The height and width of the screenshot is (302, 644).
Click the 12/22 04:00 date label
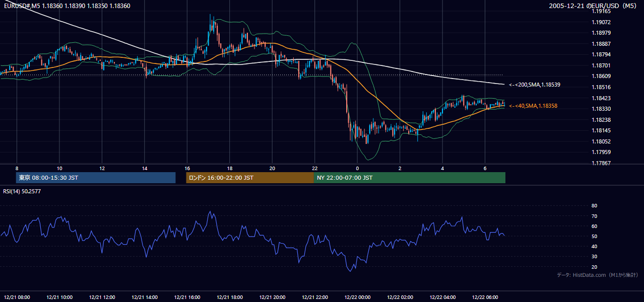pyautogui.click(x=442, y=297)
